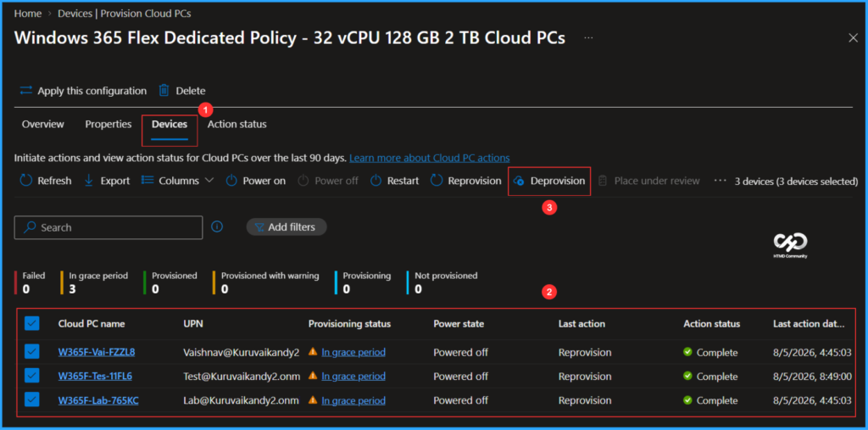Select the Devices tab
Viewport: 868px width, 430px height.
pyautogui.click(x=170, y=124)
